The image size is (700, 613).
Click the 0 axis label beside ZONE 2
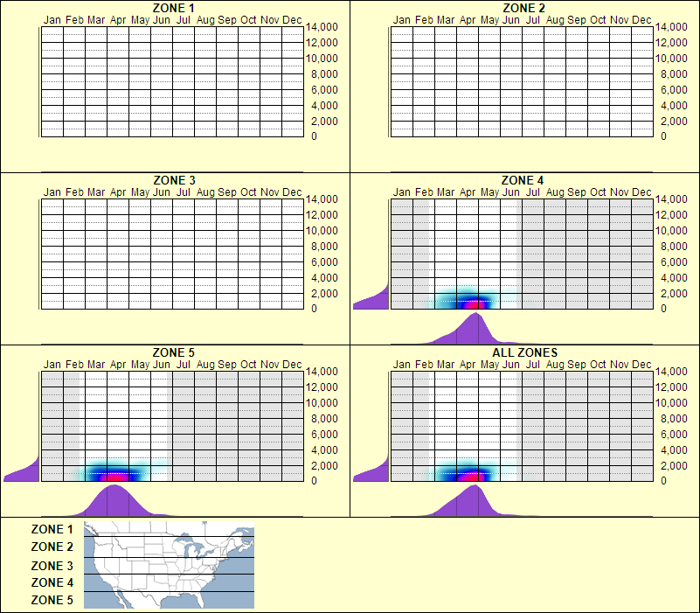pyautogui.click(x=665, y=136)
